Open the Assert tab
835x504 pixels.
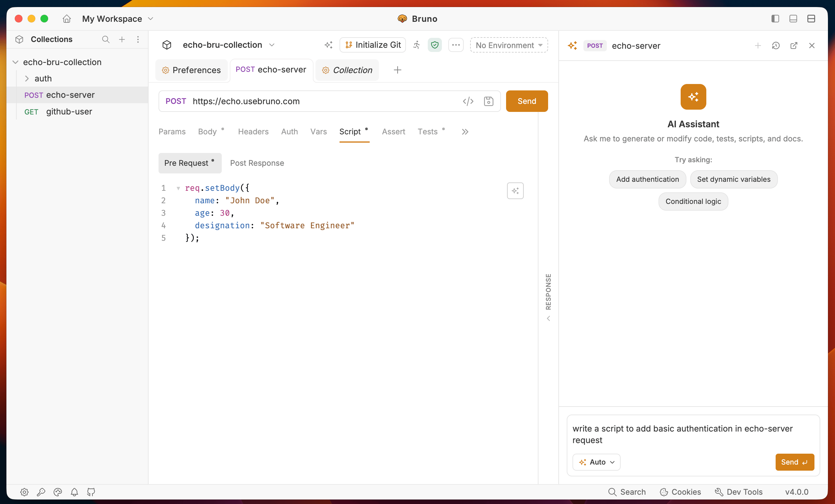(393, 132)
